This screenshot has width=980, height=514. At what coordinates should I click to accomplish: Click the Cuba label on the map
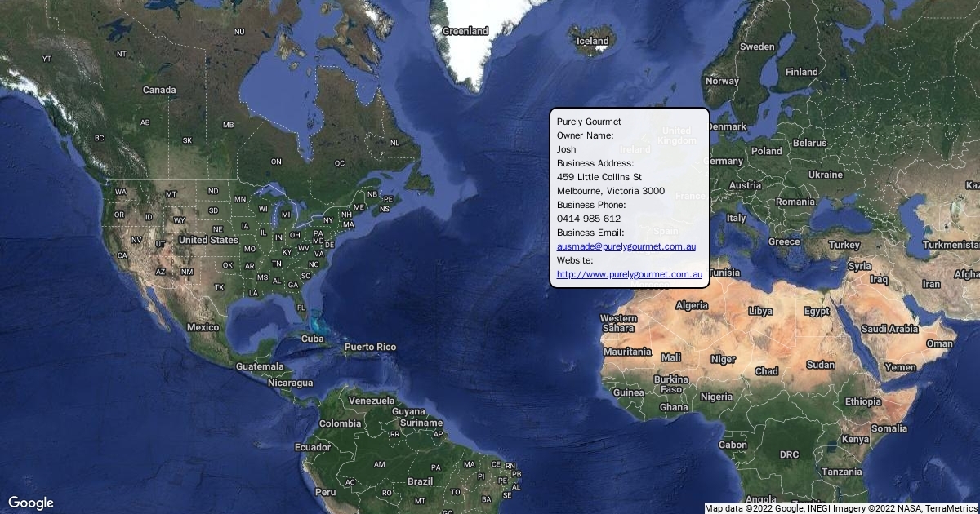point(312,339)
